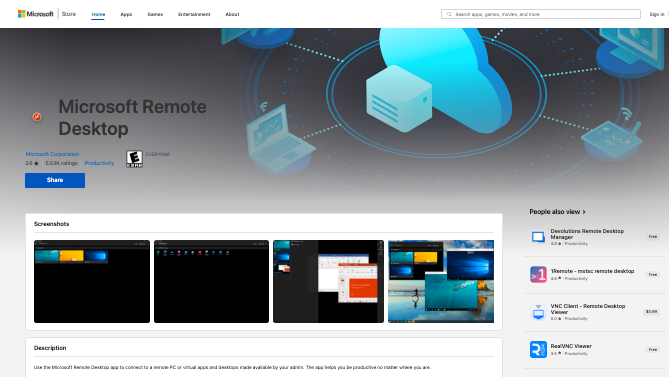Open Devolutions Remote Desktop Manager icon
Screen dimensions: 669x377
click(x=538, y=237)
